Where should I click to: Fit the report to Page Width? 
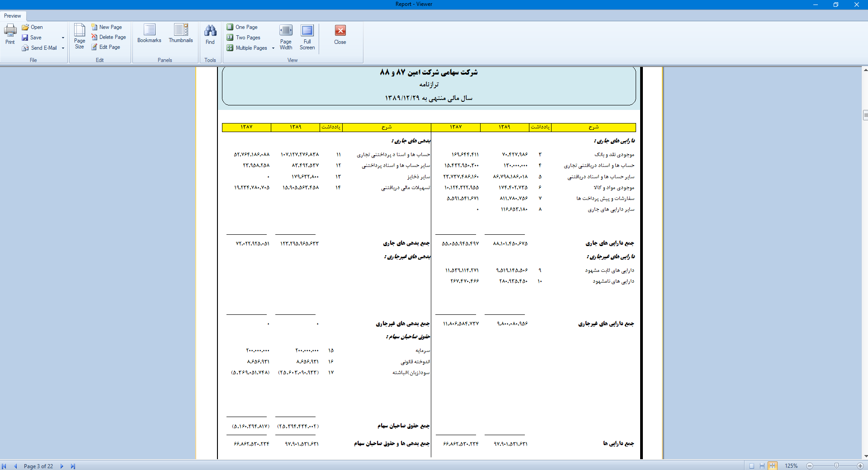(286, 37)
